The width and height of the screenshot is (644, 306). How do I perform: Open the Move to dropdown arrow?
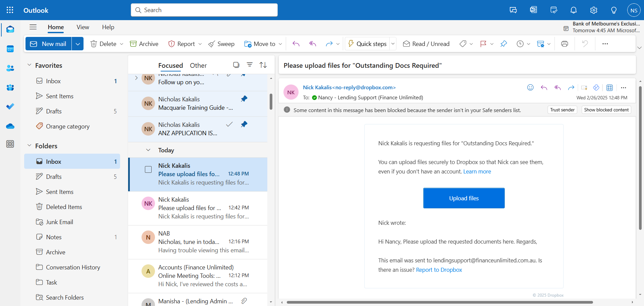click(280, 44)
